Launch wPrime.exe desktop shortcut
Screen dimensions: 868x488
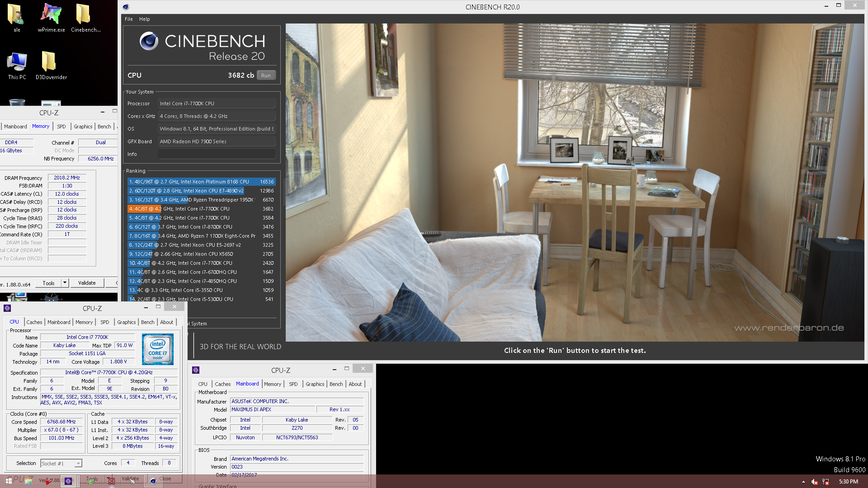[x=51, y=17]
